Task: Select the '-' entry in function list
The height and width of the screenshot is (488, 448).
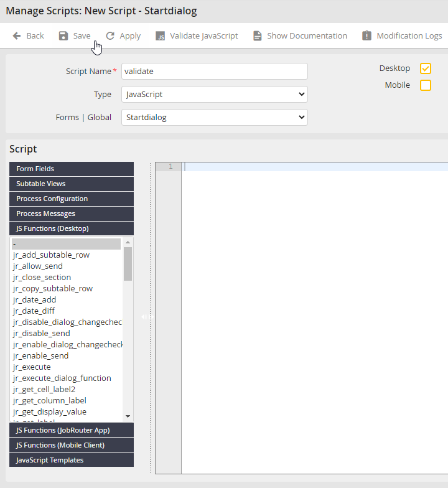Action: coord(66,244)
